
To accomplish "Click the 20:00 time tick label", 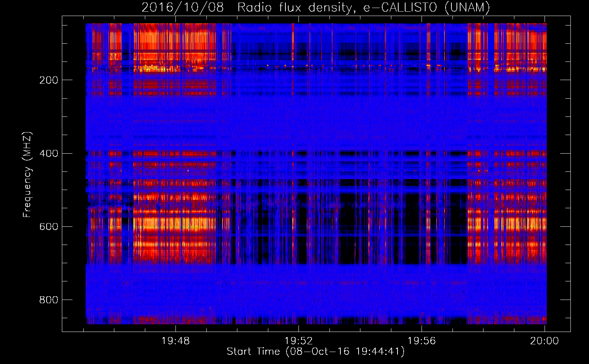I will (x=544, y=341).
